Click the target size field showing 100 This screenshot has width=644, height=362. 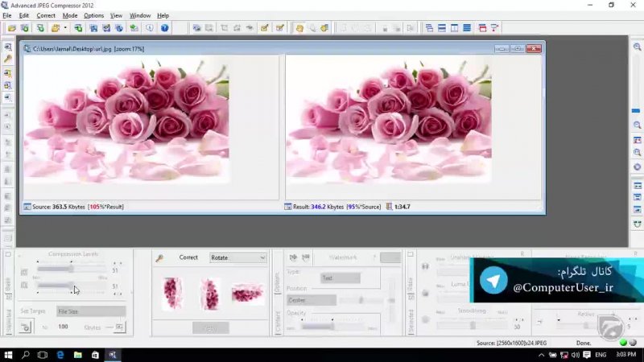[x=63, y=327]
